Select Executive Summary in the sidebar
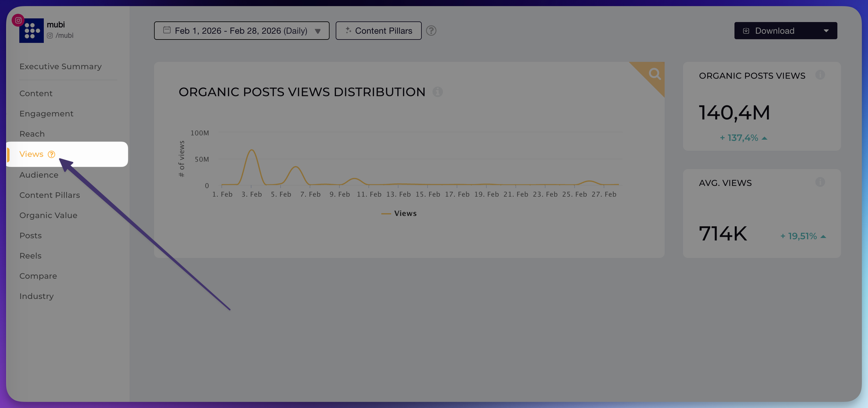The image size is (868, 408). pos(60,66)
